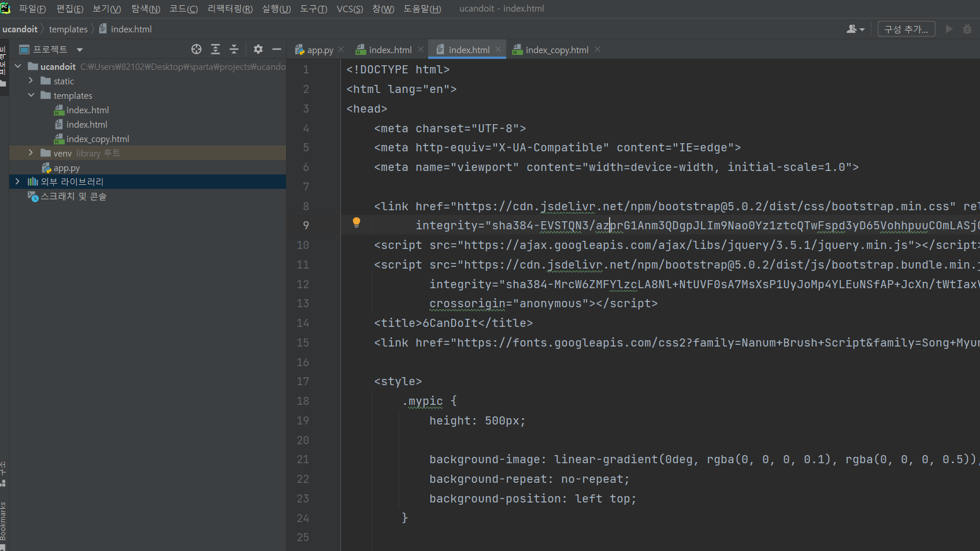Viewport: 980px width, 551px height.
Task: Expand the venv folder chevron
Action: [x=31, y=153]
